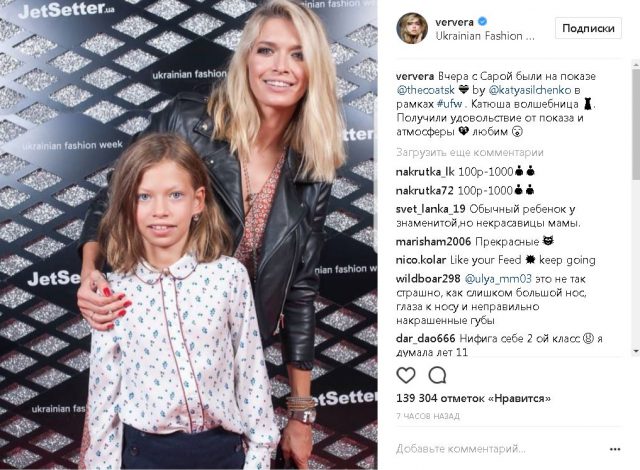The height and width of the screenshot is (470, 640).
Task: Open @katyasilchenko mention link
Action: [x=529, y=90]
